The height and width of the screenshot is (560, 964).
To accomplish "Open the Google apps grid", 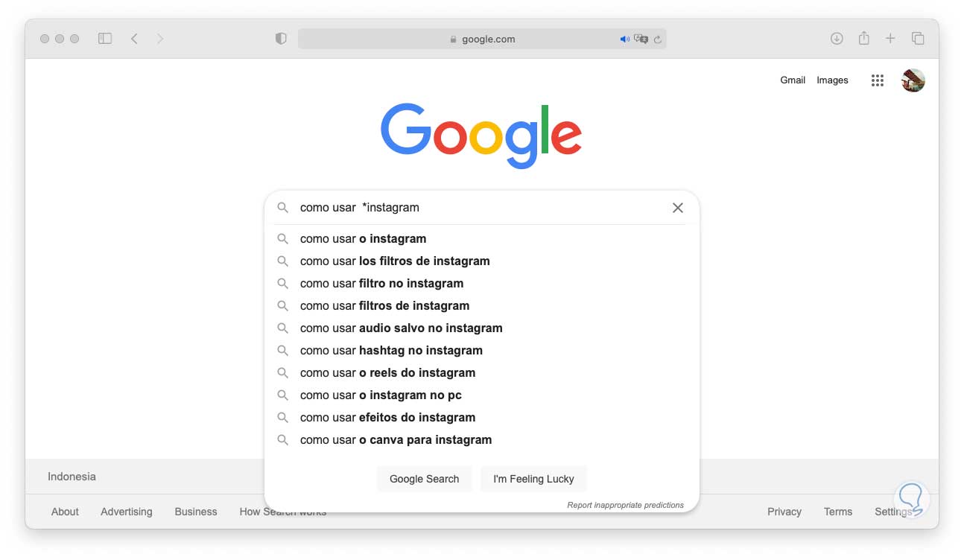I will pos(878,80).
